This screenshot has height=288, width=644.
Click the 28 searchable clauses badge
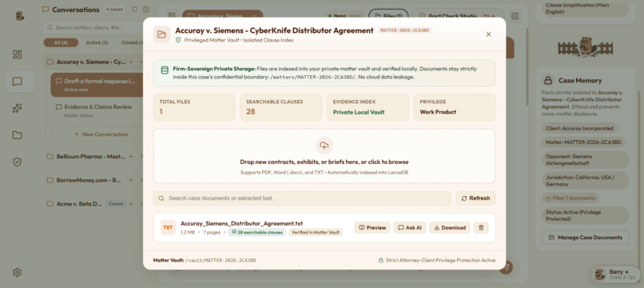[256, 233]
